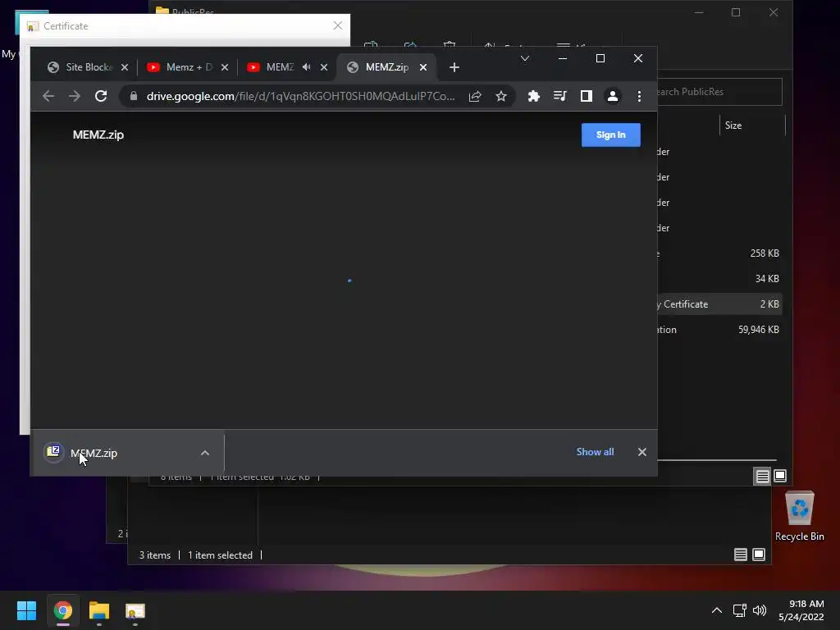The image size is (840, 630).
Task: Expand the MEMZ.zip download options chevron
Action: click(204, 453)
